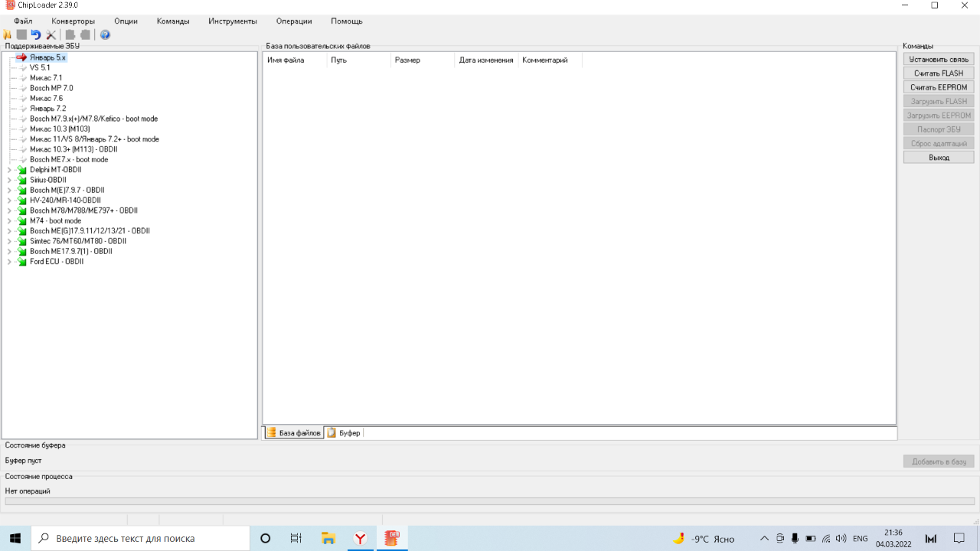Open the Инструменты menu
This screenshot has width=980, height=551.
pyautogui.click(x=232, y=21)
